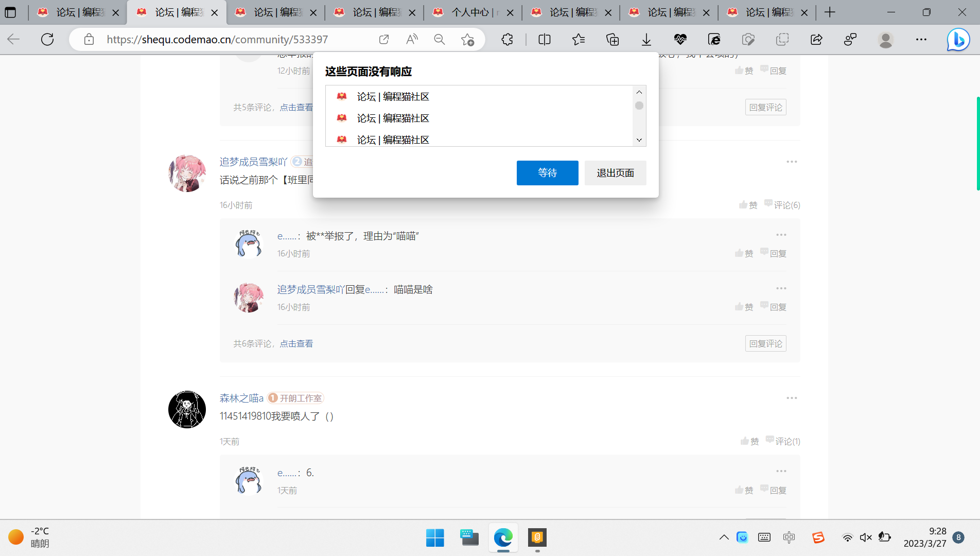980x556 pixels.
Task: Open more options on "喵喵是啥" reply
Action: pyautogui.click(x=781, y=288)
